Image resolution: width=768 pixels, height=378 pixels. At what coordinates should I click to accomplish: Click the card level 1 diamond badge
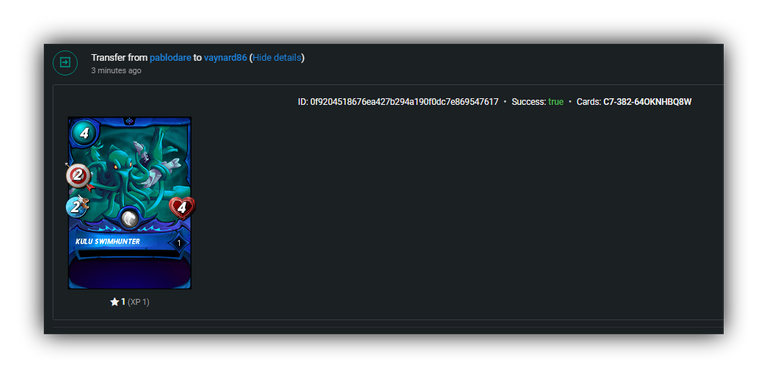click(179, 243)
